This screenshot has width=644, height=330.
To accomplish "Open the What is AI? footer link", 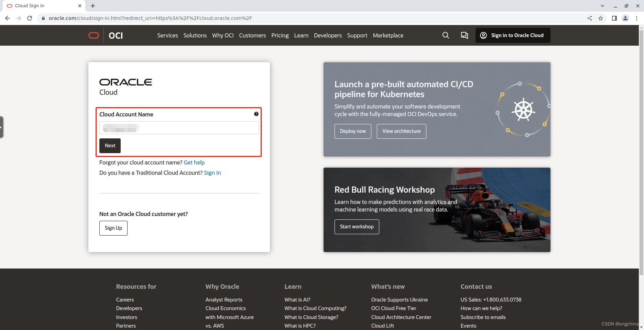I will coord(297,300).
